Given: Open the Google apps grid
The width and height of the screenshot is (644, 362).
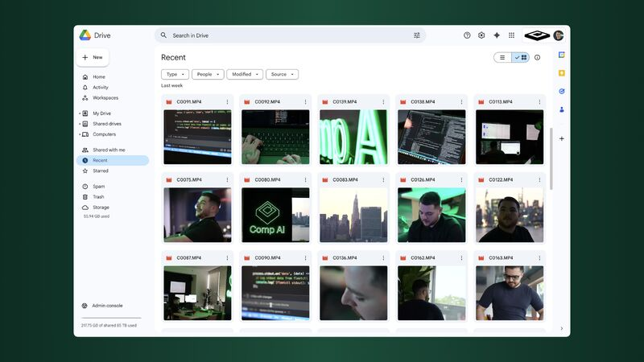Looking at the screenshot, I should [511, 35].
